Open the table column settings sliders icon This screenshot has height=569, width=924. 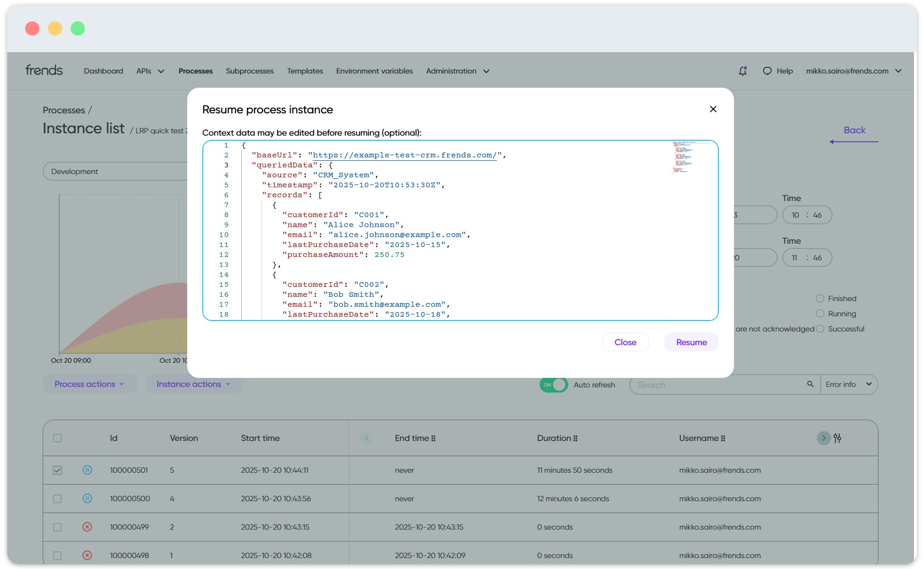[837, 438]
